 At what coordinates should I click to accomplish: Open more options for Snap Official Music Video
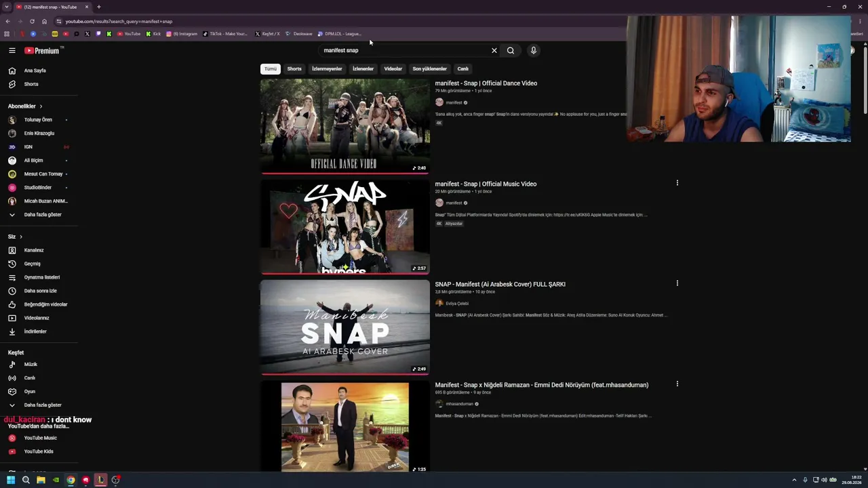click(x=677, y=182)
